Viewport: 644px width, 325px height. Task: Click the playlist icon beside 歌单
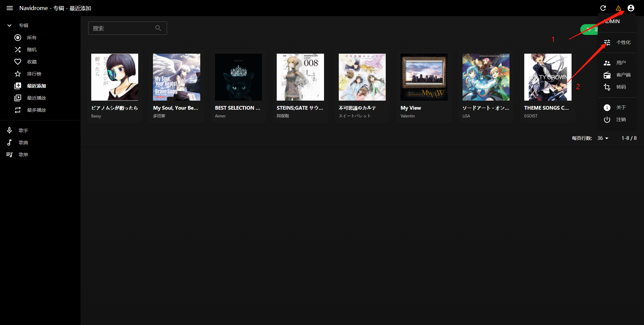click(9, 155)
